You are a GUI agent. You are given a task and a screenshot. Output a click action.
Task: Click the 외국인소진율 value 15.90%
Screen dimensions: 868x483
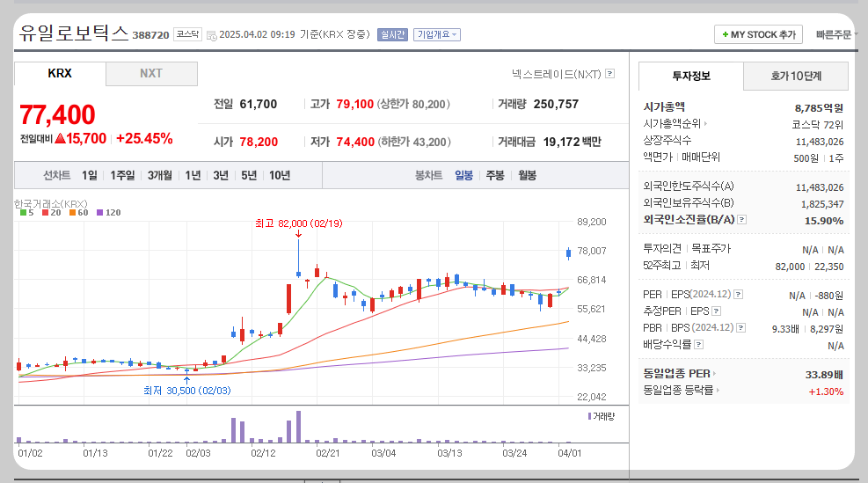tap(824, 221)
